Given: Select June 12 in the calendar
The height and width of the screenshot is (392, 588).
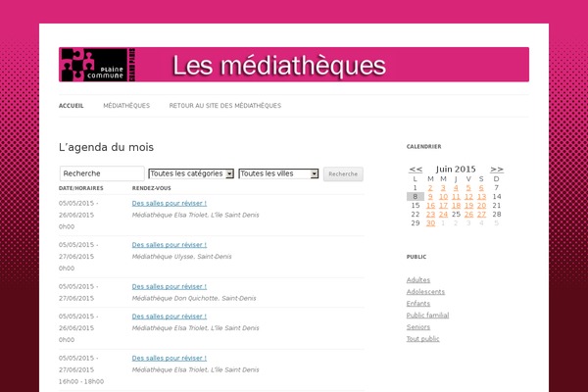Looking at the screenshot, I should tap(468, 197).
